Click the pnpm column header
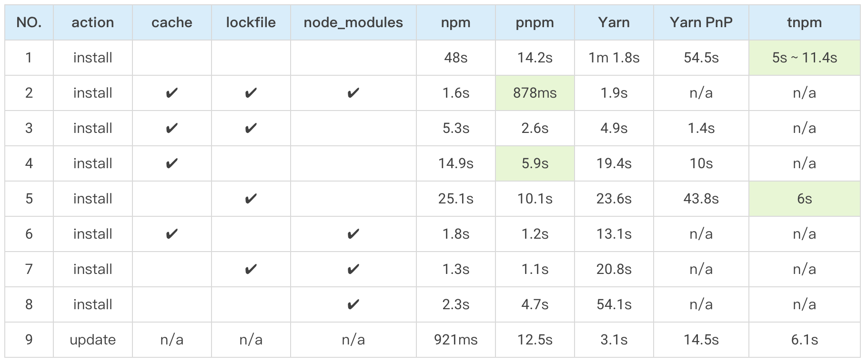 pyautogui.click(x=535, y=22)
